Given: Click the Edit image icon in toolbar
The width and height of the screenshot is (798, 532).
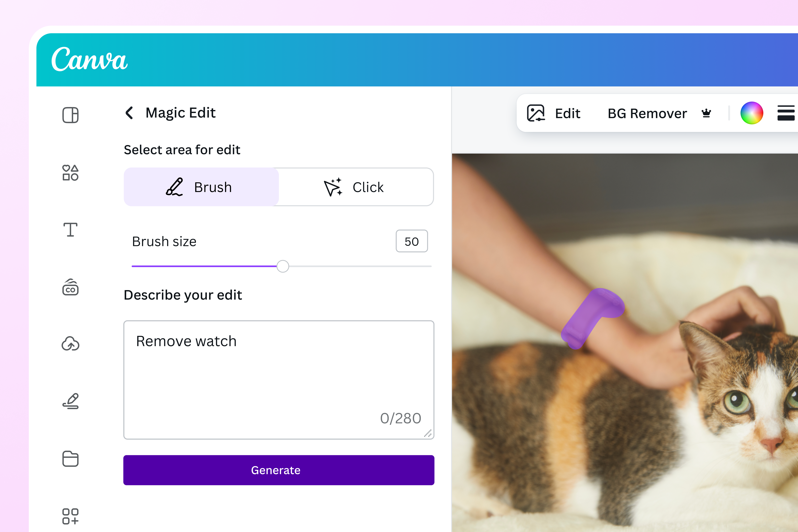Looking at the screenshot, I should tap(536, 113).
